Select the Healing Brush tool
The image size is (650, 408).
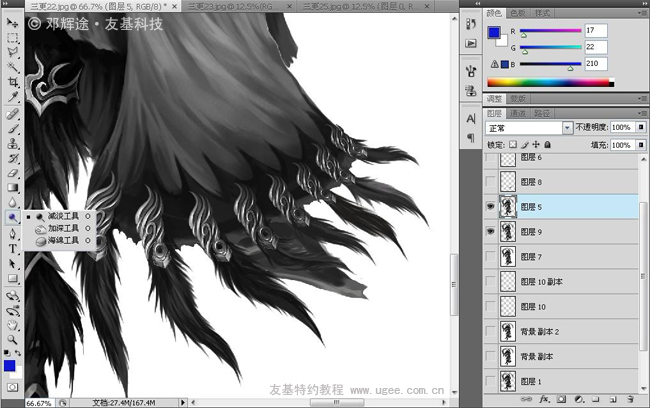point(12,114)
